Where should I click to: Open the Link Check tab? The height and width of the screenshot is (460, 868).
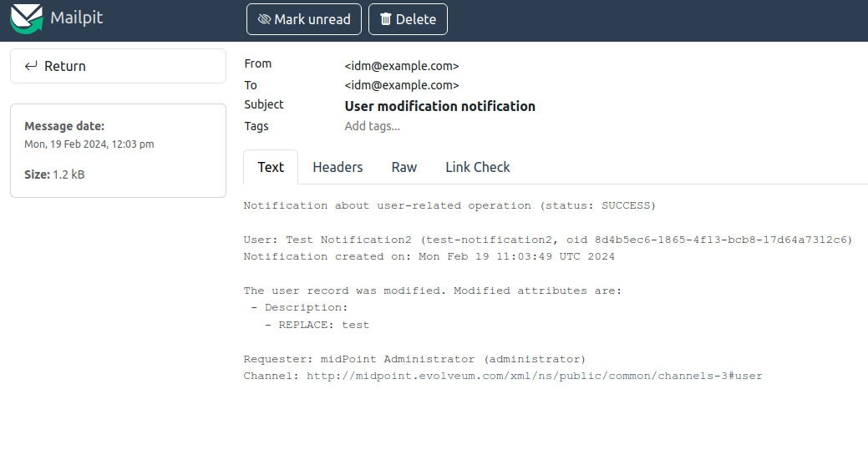tap(477, 167)
